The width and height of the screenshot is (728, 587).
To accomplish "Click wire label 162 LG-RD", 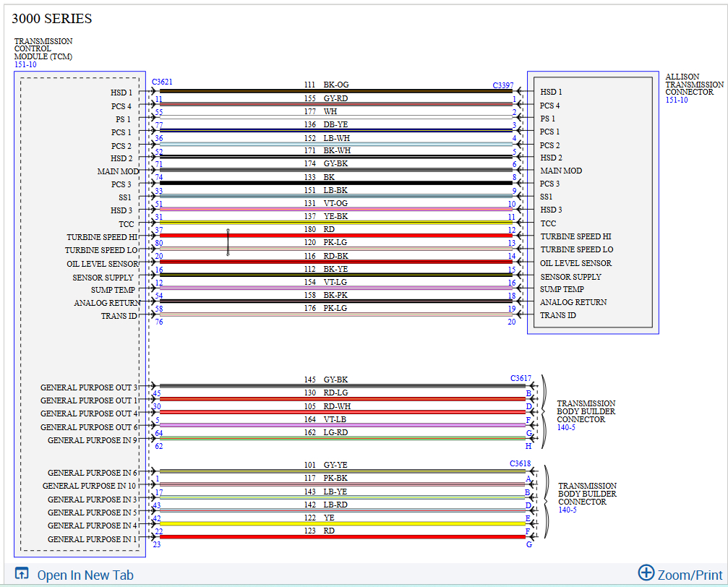I will click(x=326, y=432).
